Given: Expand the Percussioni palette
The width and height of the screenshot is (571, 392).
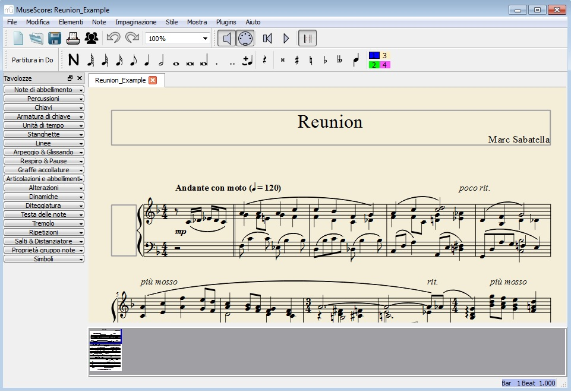Looking at the screenshot, I should tap(44, 99).
